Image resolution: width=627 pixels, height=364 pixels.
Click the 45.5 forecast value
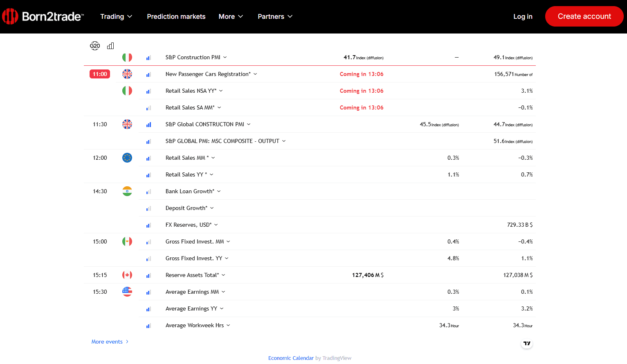439,124
